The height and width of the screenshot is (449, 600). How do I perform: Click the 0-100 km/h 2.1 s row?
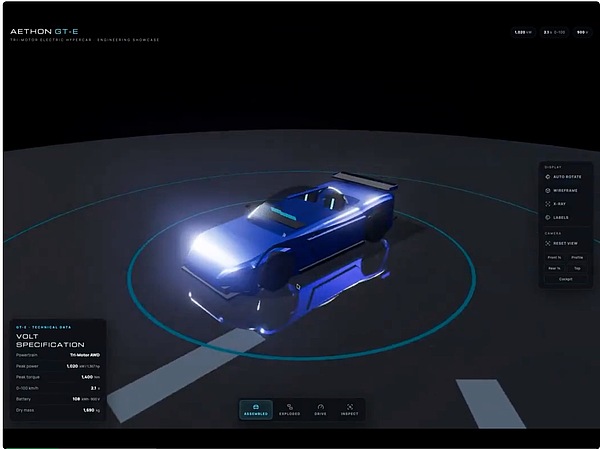pos(58,388)
